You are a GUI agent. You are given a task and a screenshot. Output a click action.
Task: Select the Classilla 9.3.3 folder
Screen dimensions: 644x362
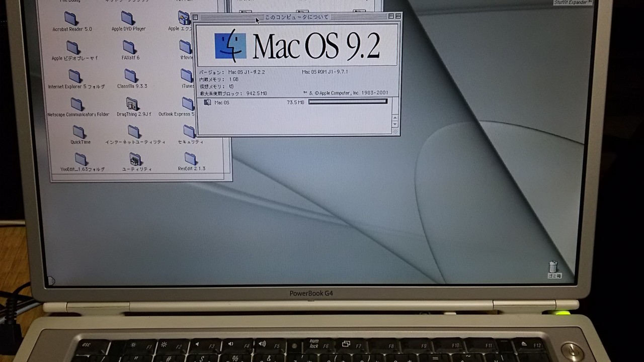(x=131, y=76)
